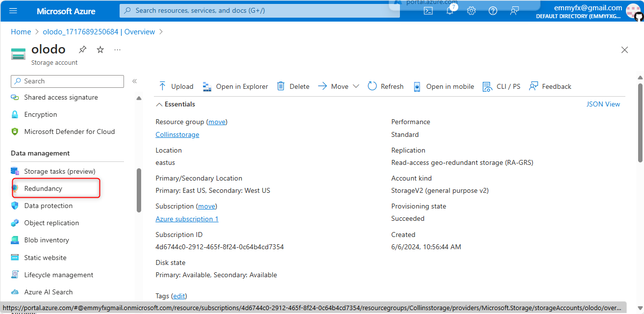Focus the global search resources box
The width and height of the screenshot is (644, 314).
click(x=260, y=10)
